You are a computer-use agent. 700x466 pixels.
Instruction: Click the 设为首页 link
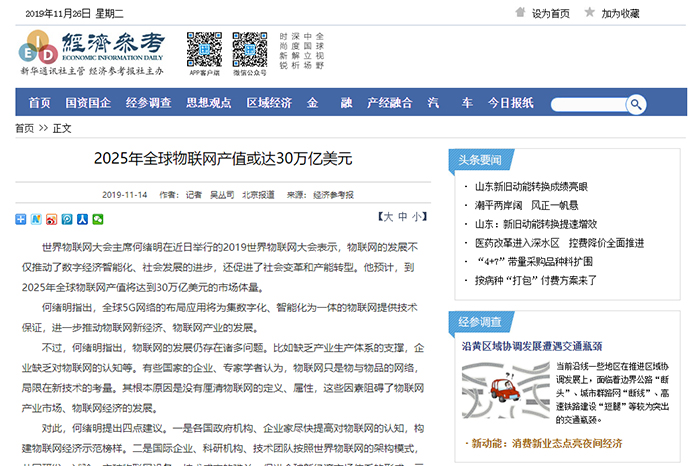click(550, 13)
